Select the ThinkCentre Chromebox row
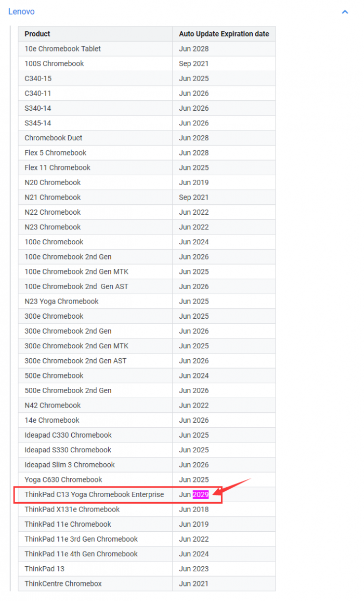 point(63,583)
